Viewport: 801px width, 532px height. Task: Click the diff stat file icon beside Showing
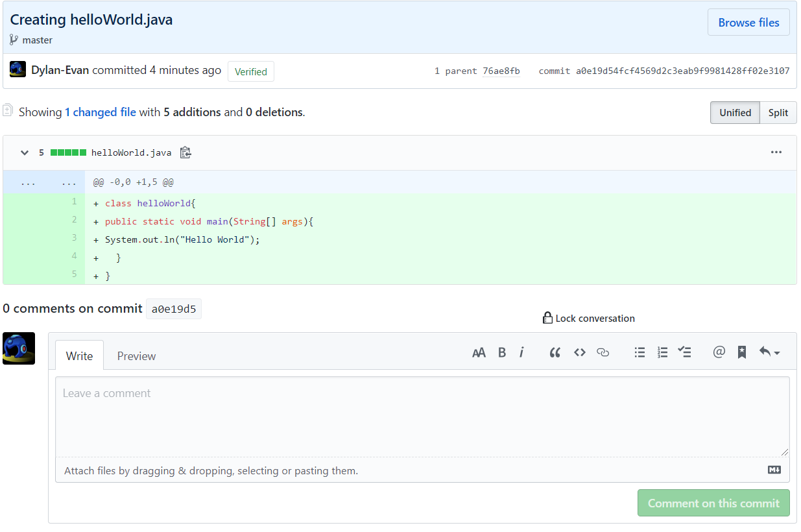pos(8,110)
